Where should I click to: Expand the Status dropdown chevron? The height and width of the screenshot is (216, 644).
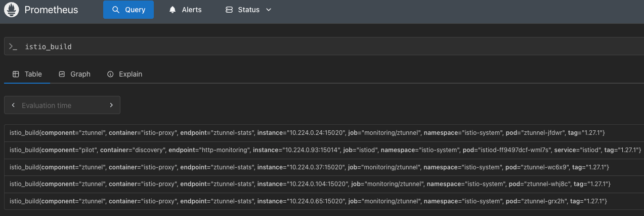(269, 10)
